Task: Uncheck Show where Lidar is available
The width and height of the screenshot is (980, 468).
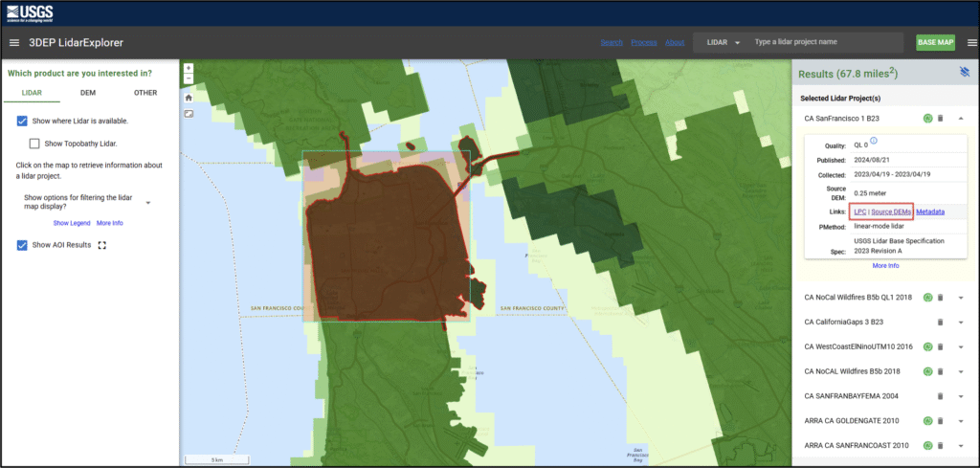Action: coord(22,122)
